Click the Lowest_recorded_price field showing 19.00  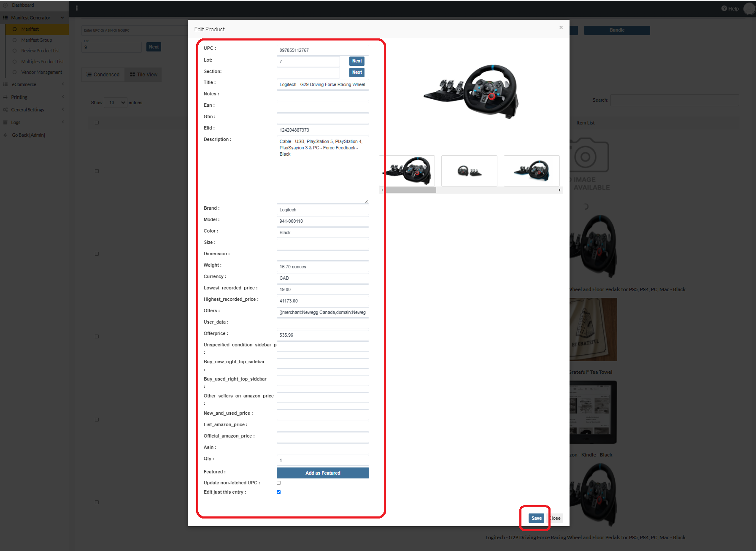(x=323, y=289)
